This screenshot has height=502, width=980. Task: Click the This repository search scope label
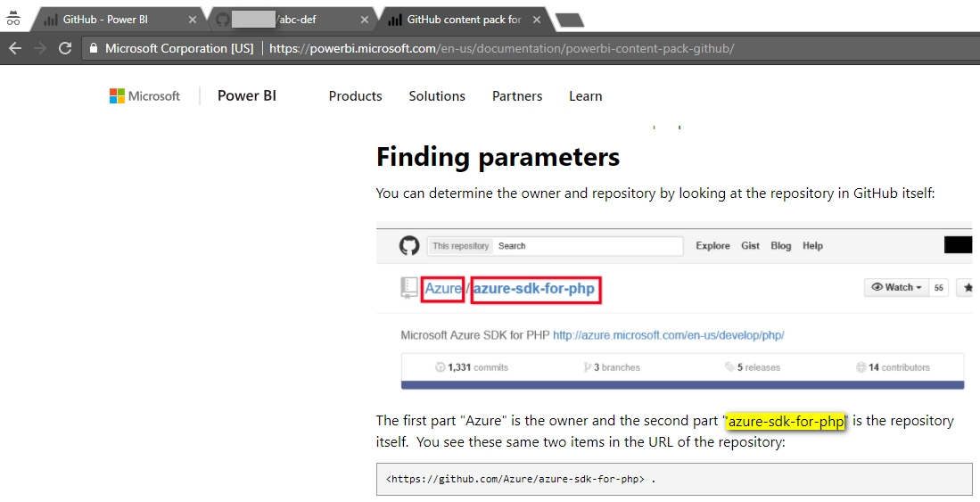point(461,246)
